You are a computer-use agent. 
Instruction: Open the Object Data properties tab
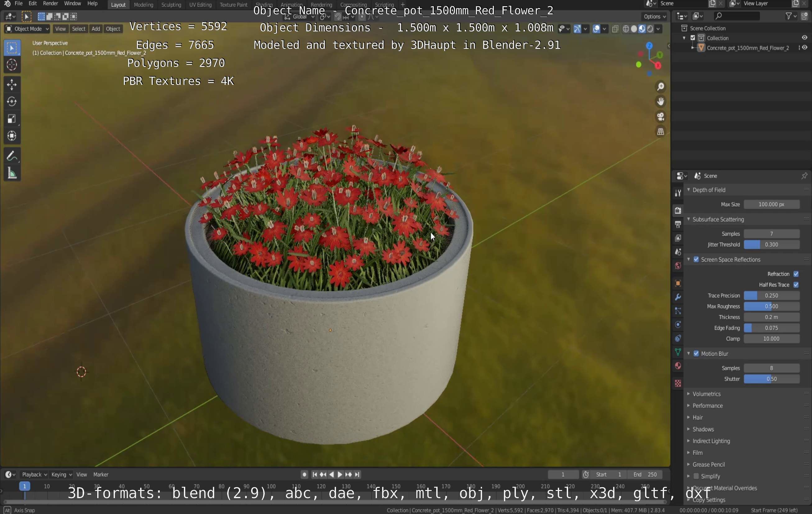tap(678, 352)
